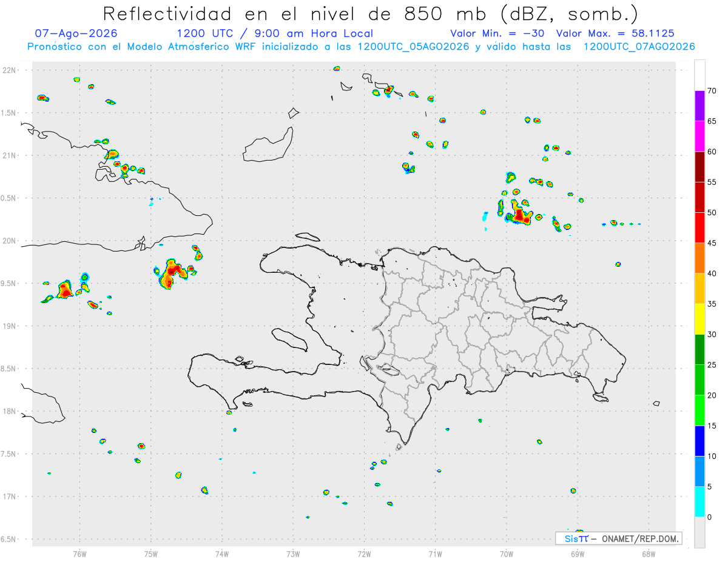The height and width of the screenshot is (562, 728).
Task: Click the gold 35–40 dBZ colorbar segment
Action: pos(699,289)
